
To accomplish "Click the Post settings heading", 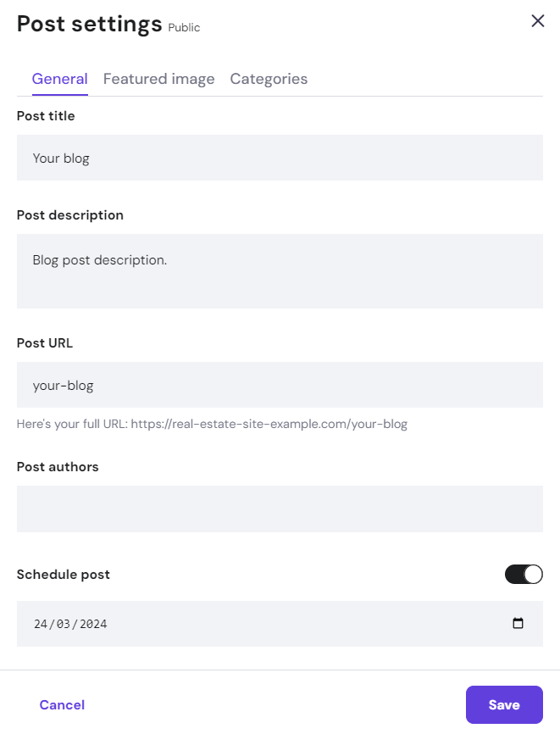I will click(89, 24).
